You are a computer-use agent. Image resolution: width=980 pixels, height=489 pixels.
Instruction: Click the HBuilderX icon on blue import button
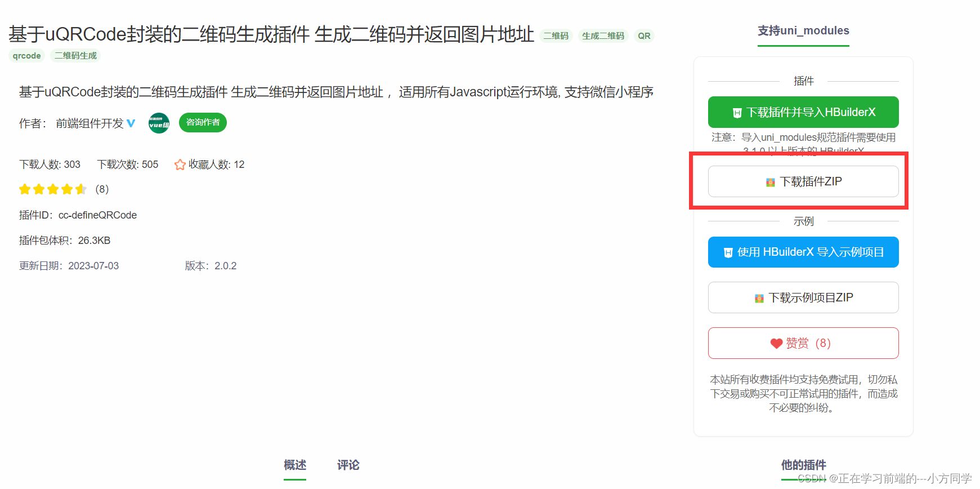pos(728,252)
